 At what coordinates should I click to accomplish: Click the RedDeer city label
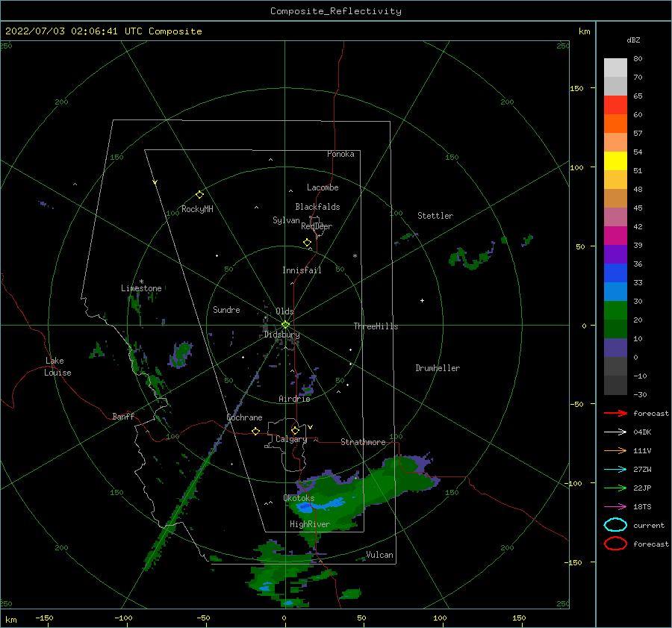click(x=317, y=226)
